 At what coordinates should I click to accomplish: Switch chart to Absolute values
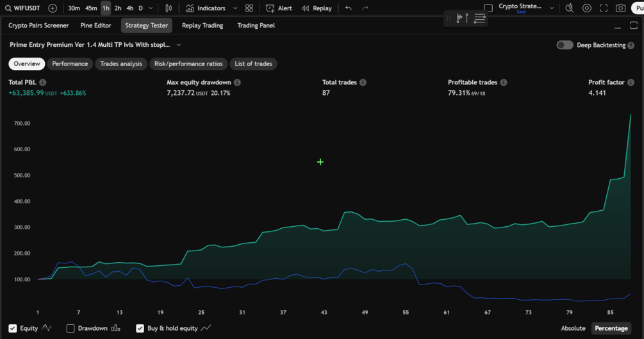point(573,328)
